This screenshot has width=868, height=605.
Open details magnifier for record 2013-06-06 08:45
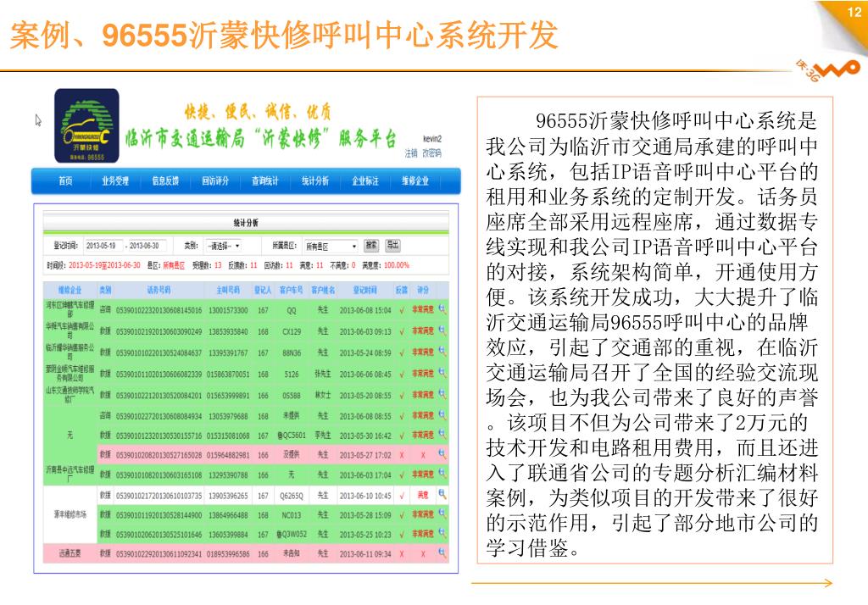442,373
